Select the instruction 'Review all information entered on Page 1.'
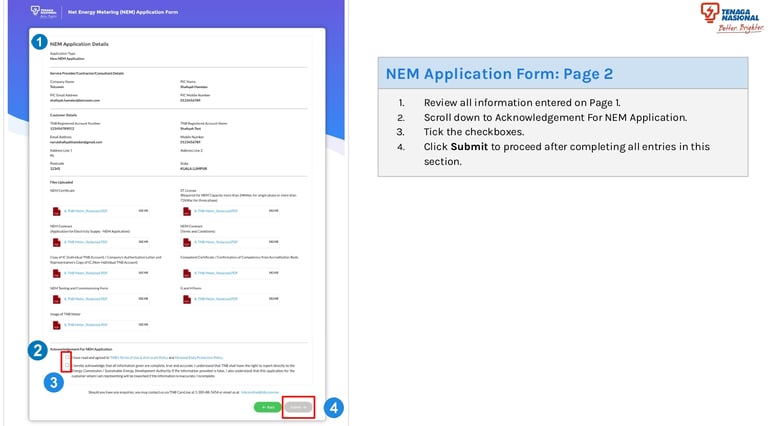The image size is (768, 426). (x=522, y=103)
